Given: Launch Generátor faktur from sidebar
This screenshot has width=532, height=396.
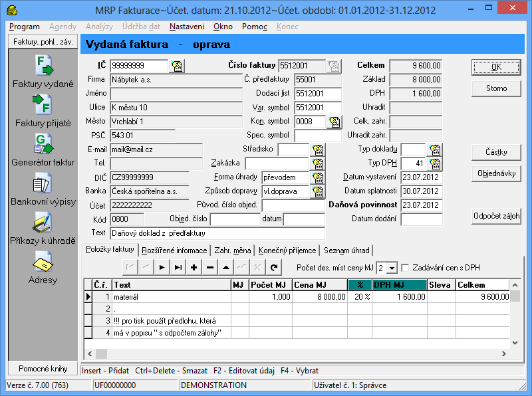Looking at the screenshot, I should [43, 145].
